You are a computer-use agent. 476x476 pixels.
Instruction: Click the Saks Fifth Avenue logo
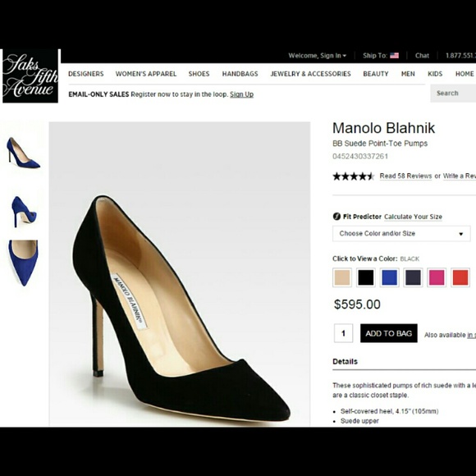(x=30, y=76)
